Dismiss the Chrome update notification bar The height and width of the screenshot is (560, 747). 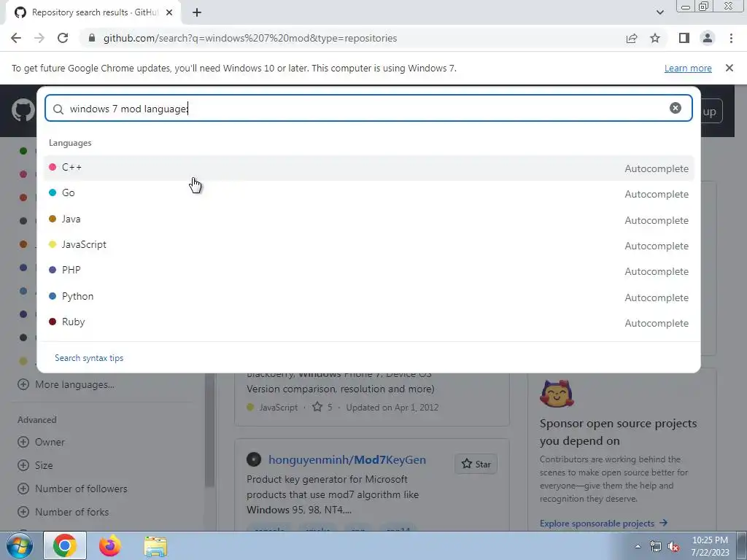point(729,68)
